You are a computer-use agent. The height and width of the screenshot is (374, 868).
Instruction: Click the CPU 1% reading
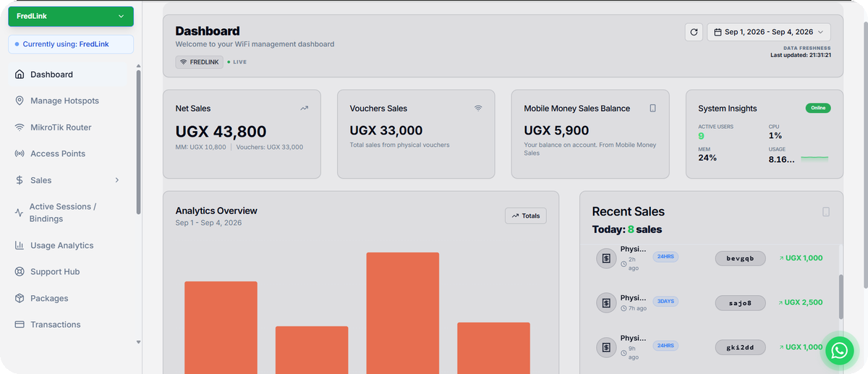coord(775,136)
